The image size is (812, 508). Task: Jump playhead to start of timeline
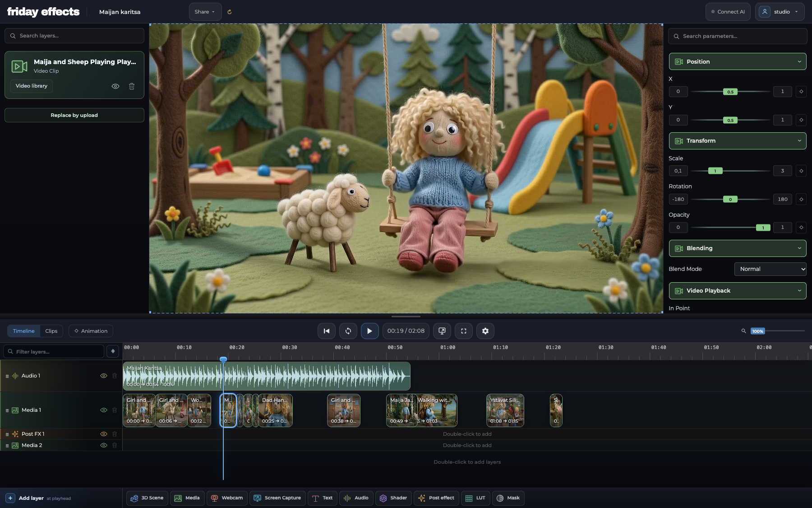(x=326, y=331)
